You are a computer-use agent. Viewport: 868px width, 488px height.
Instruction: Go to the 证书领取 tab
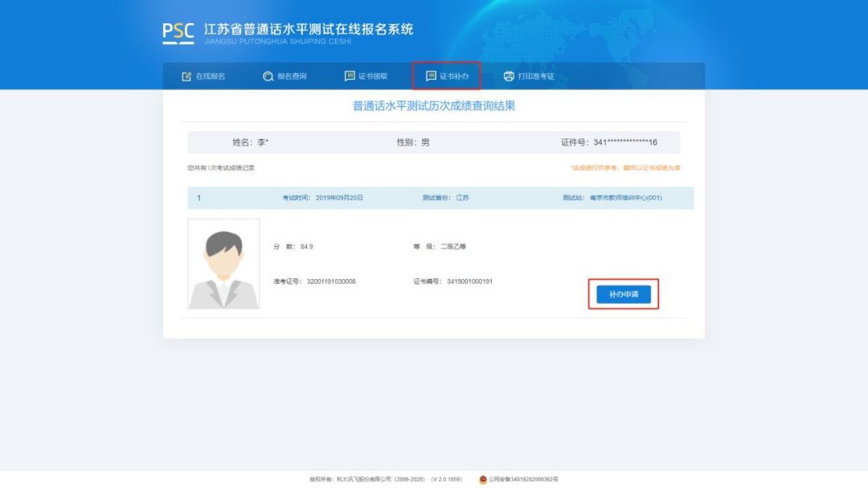click(366, 76)
